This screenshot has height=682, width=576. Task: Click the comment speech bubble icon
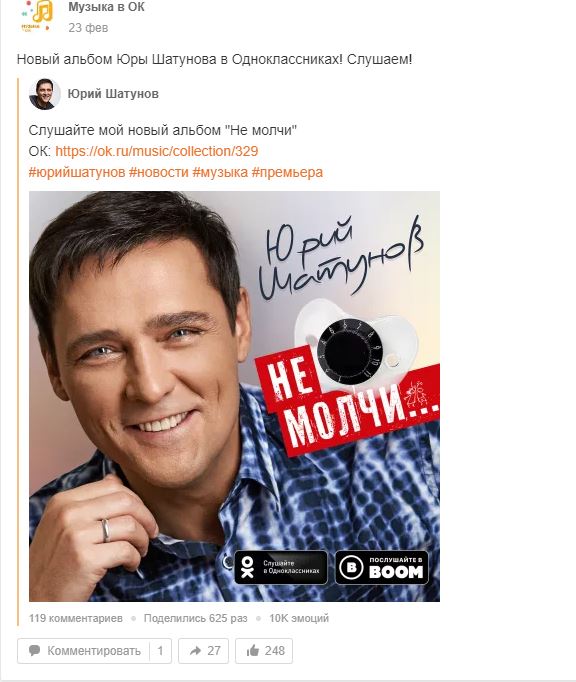34,650
